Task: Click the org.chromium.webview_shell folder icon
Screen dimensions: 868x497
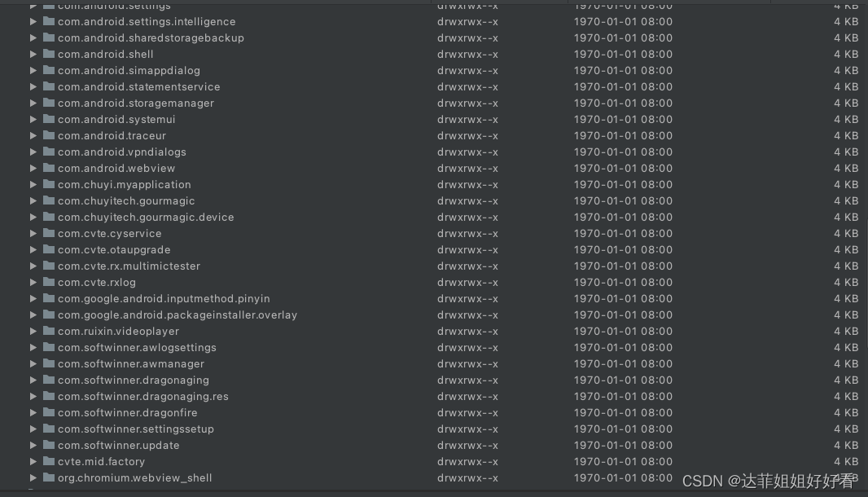Action: click(49, 477)
